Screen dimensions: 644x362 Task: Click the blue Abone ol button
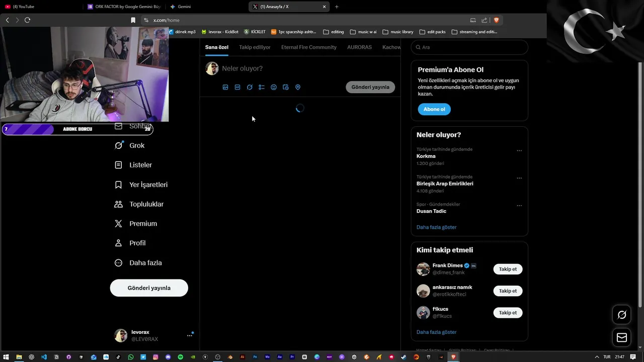(x=434, y=109)
